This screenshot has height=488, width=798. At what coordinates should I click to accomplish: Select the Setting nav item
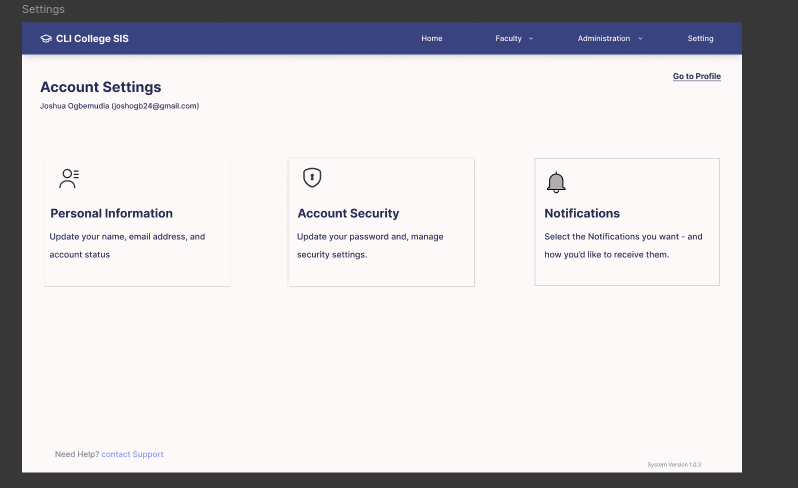pyautogui.click(x=700, y=39)
